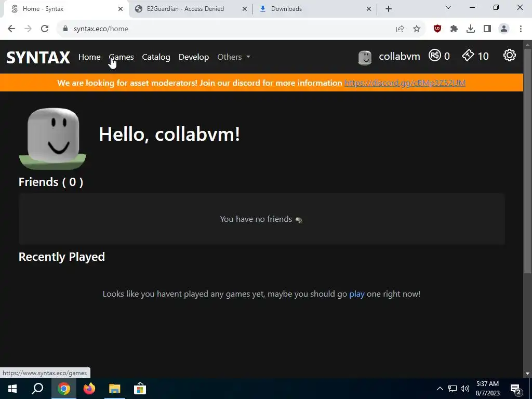Show Chrome downloads tray icon
Screen dimensions: 532x399
point(471,29)
